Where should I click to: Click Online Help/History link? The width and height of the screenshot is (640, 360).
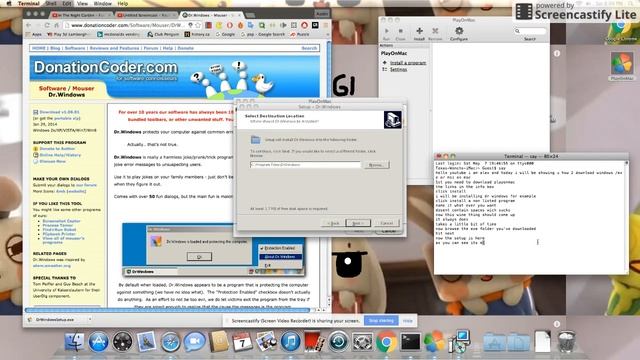coord(60,155)
